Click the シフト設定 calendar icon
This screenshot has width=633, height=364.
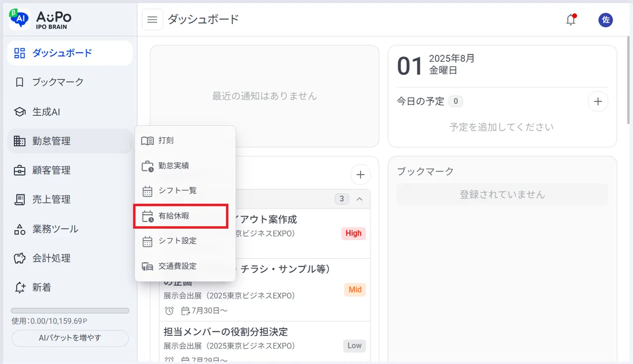pos(147,241)
